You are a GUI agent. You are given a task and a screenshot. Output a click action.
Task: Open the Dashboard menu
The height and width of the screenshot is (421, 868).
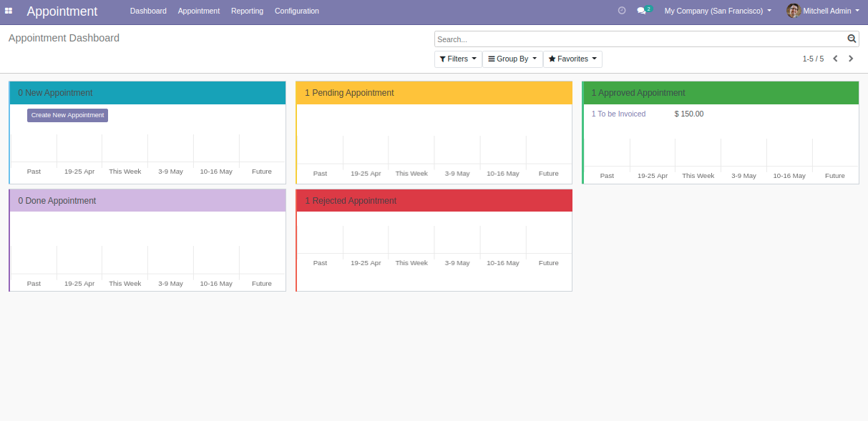[x=148, y=11]
